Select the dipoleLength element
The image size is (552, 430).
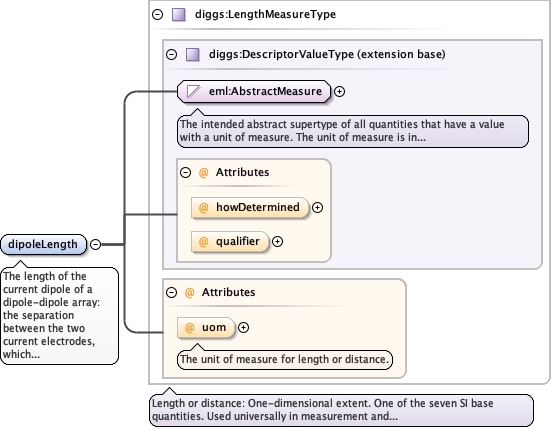[43, 244]
